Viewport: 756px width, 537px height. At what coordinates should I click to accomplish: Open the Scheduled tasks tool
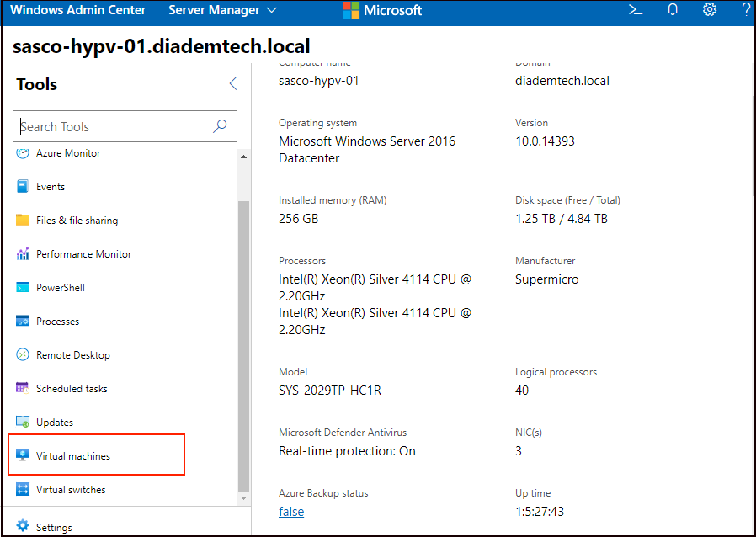point(72,389)
